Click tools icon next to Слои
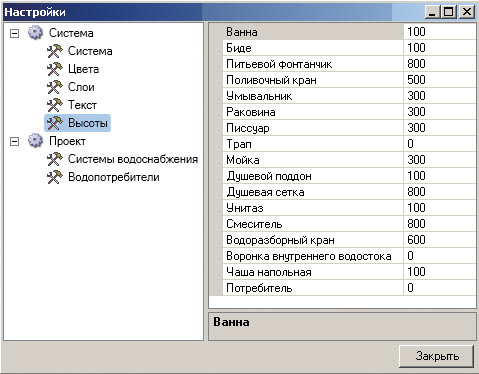Screen dimensions: 479x374 pyautogui.click(x=54, y=87)
